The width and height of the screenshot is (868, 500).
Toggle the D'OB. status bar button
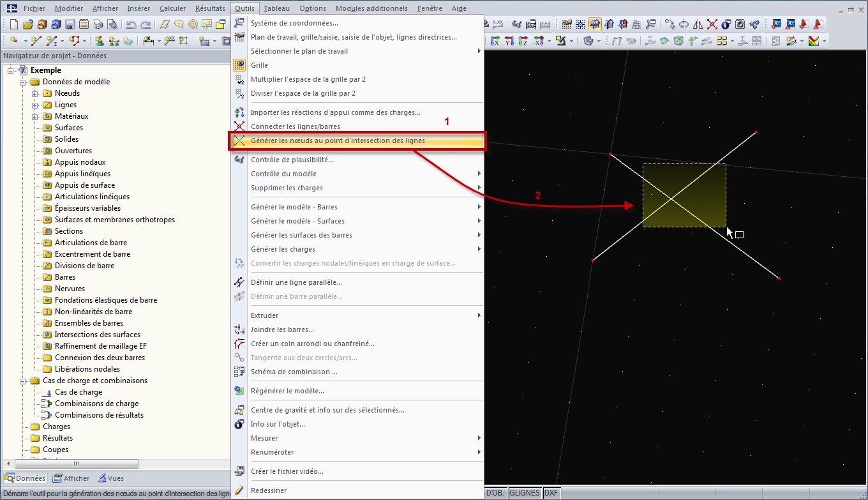point(495,493)
